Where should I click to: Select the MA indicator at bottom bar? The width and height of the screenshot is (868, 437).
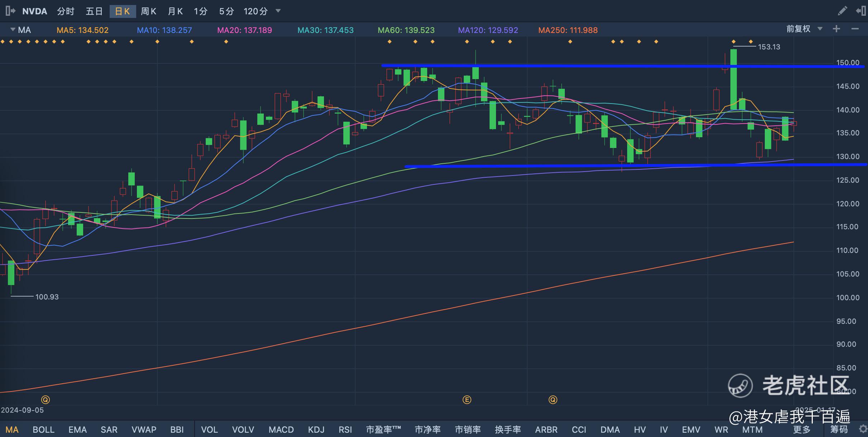pos(12,429)
